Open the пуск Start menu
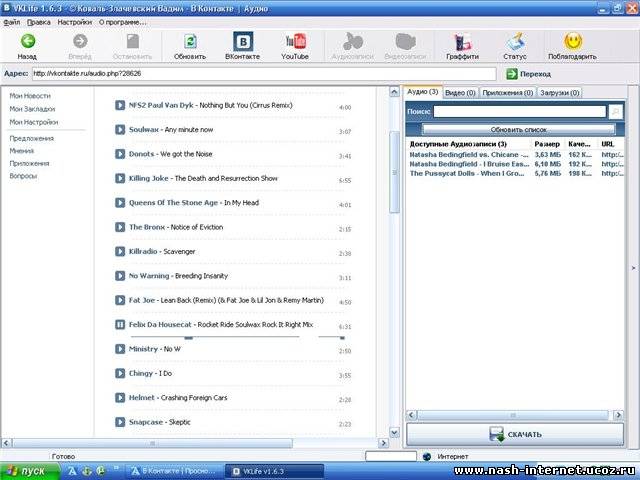 (29, 471)
